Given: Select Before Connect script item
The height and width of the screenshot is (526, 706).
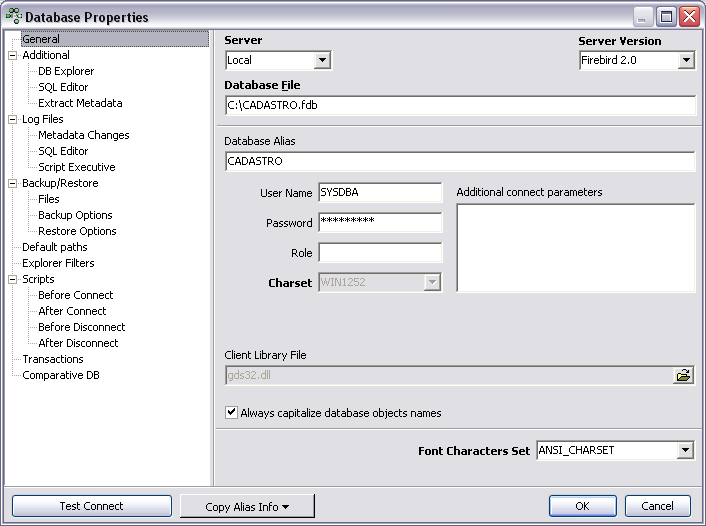Looking at the screenshot, I should [x=76, y=295].
